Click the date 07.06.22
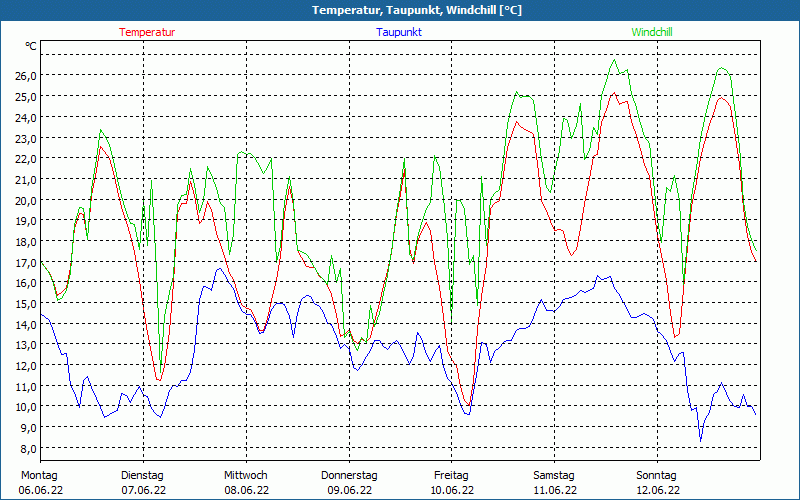This screenshot has height=500, width=800. 143,490
